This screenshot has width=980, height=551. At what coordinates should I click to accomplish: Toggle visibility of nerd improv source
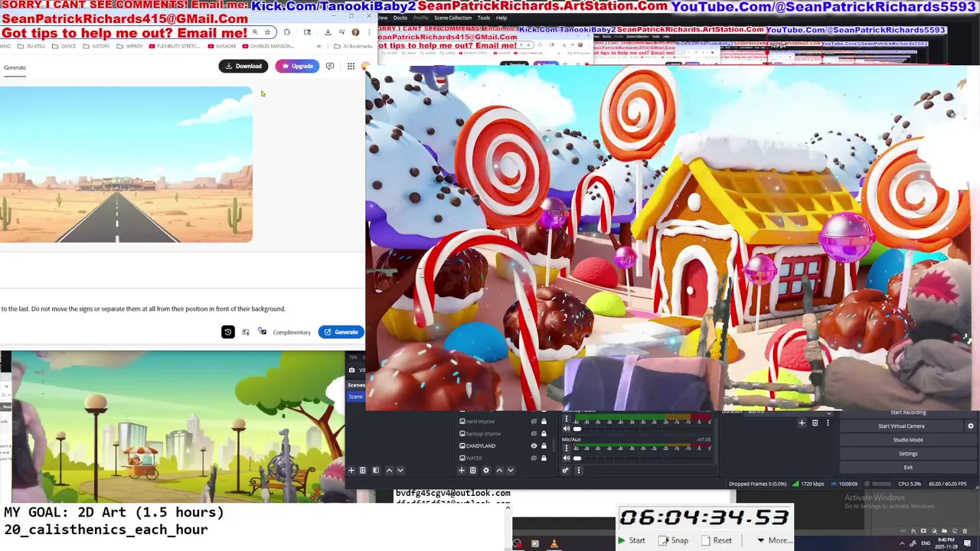(x=534, y=422)
